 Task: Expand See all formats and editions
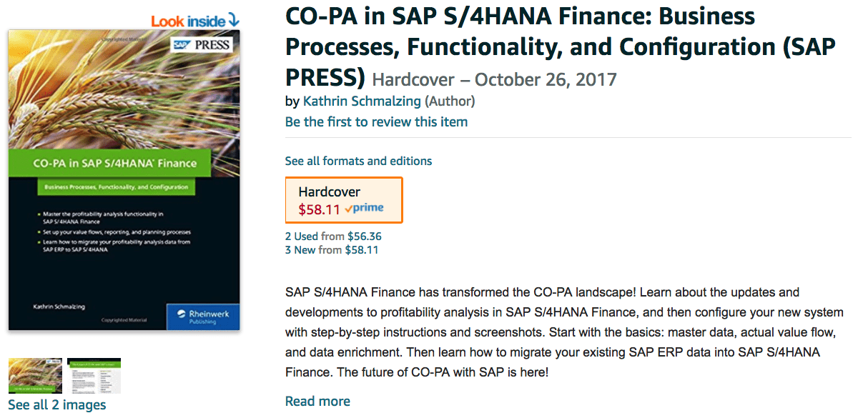[x=358, y=161]
